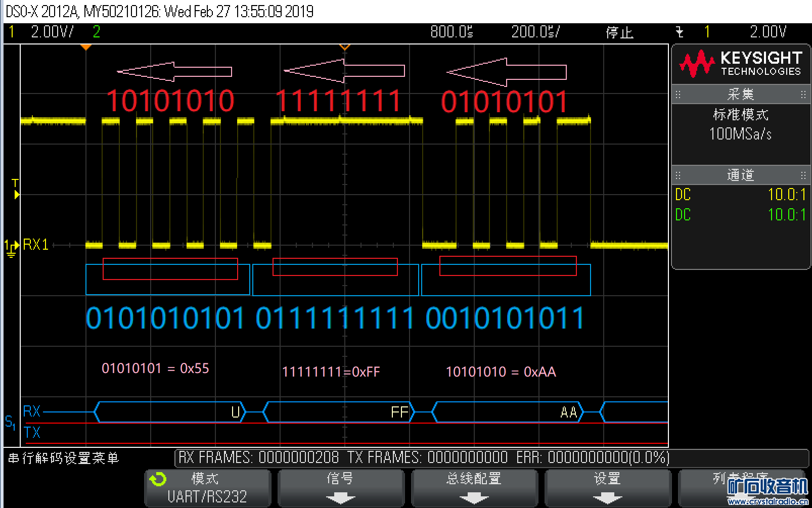This screenshot has height=508, width=812.
Task: Toggle the 停止 run status indicator
Action: coord(619,32)
